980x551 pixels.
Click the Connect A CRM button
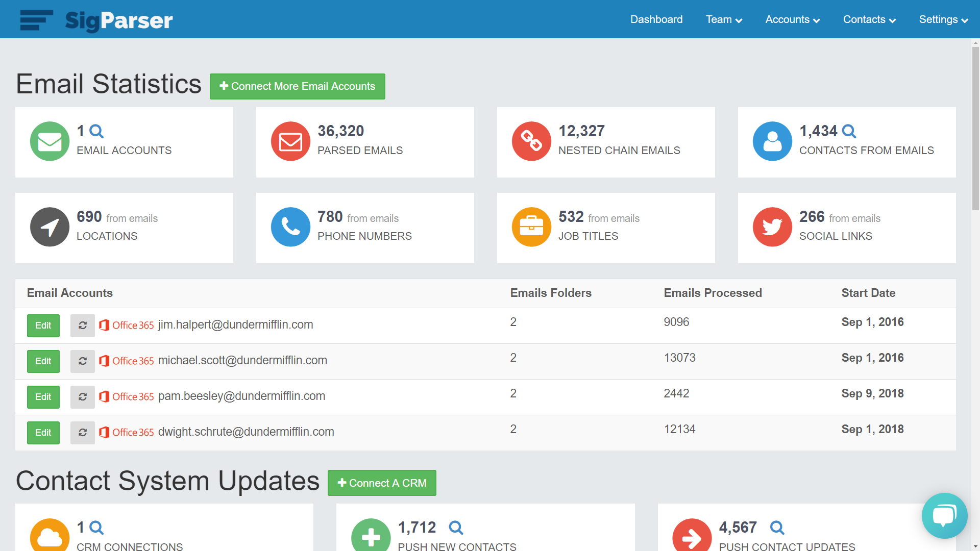pyautogui.click(x=382, y=483)
